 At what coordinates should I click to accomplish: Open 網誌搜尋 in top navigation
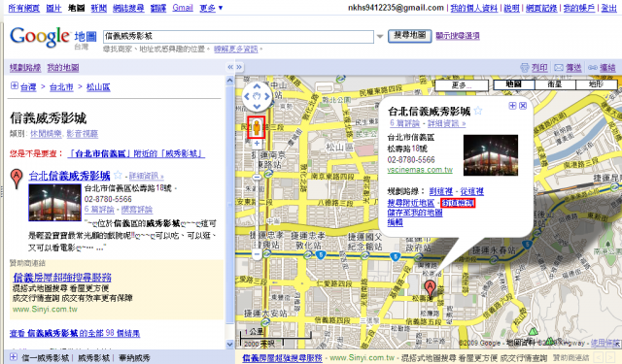click(128, 8)
